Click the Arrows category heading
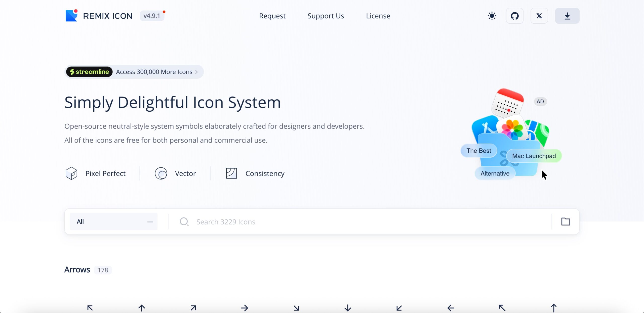 (x=77, y=270)
